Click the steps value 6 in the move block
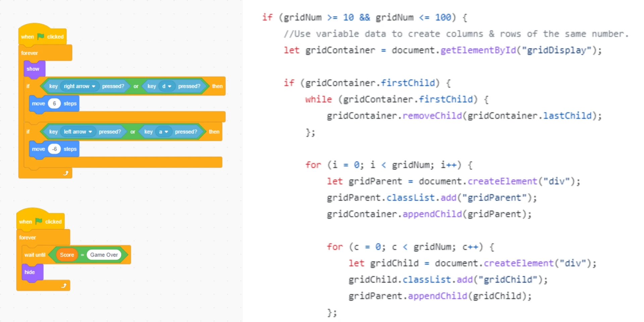Viewport: 644px width, 322px height. pos(54,103)
